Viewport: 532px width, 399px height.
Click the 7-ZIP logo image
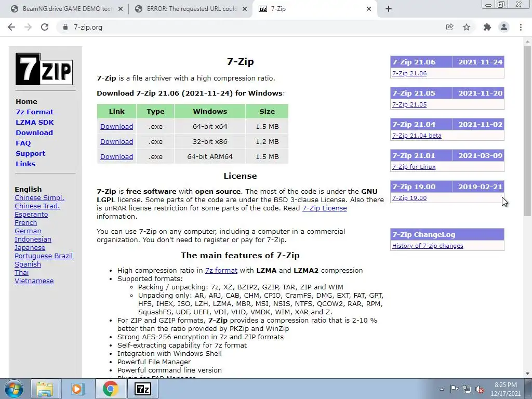coord(44,69)
